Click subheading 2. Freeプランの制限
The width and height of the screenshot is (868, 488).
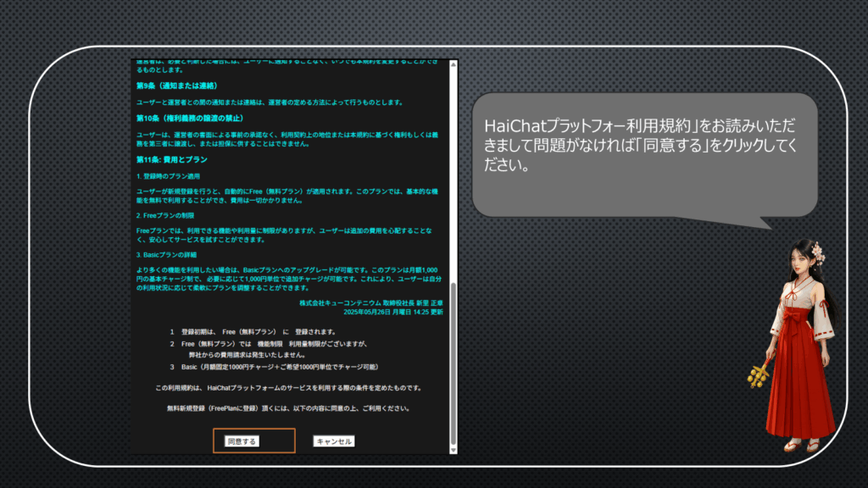(165, 215)
